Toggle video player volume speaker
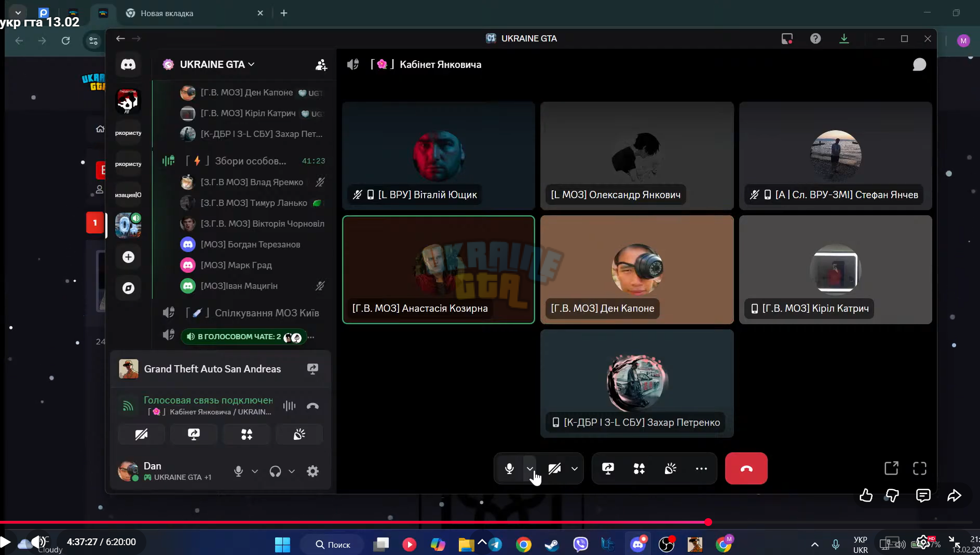 tap(38, 542)
